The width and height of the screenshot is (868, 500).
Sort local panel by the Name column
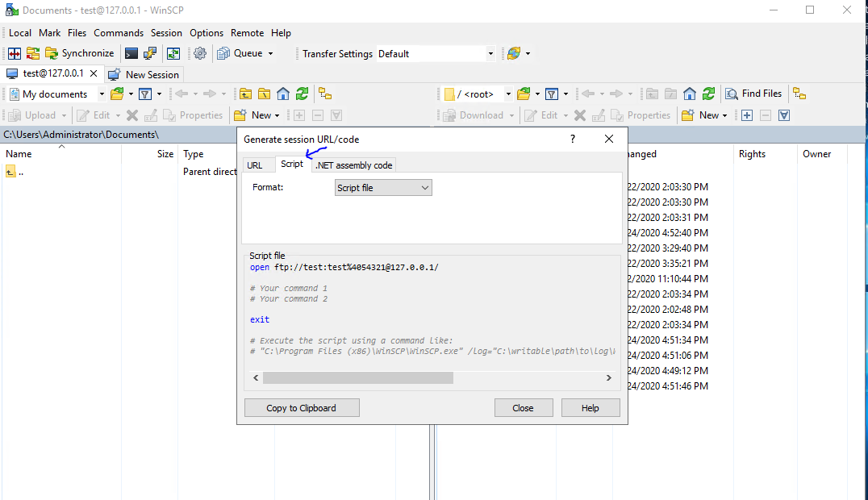pyautogui.click(x=61, y=154)
